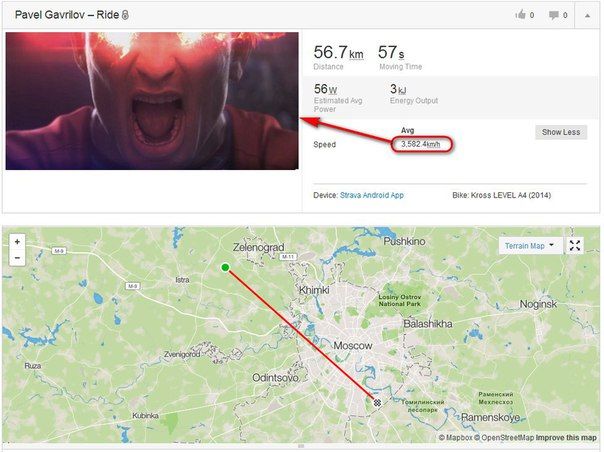Click the green start marker on the map
Image resolution: width=604 pixels, height=452 pixels.
(225, 267)
